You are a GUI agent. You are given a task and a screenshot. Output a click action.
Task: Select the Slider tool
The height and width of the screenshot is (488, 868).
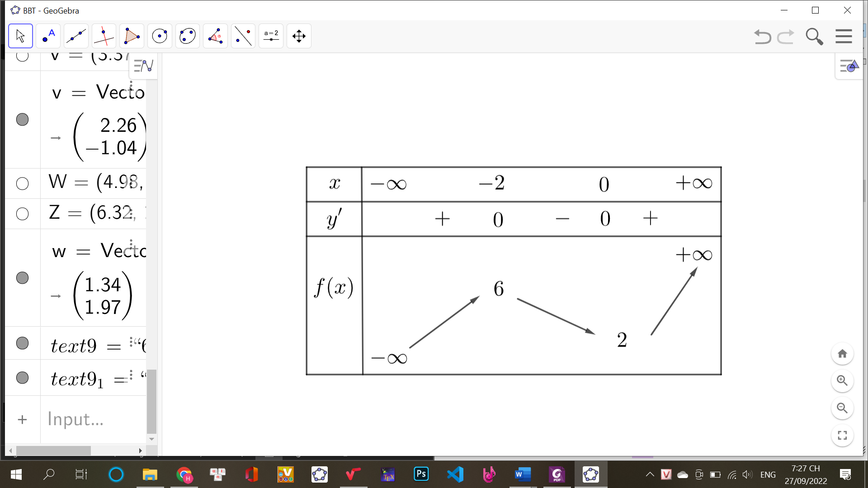[271, 36]
